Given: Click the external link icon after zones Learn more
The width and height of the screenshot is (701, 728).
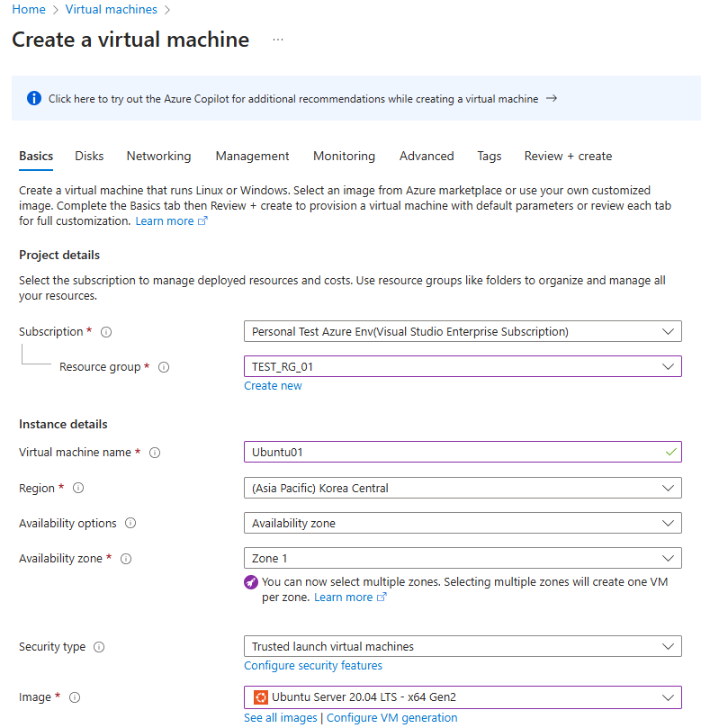Looking at the screenshot, I should (382, 598).
